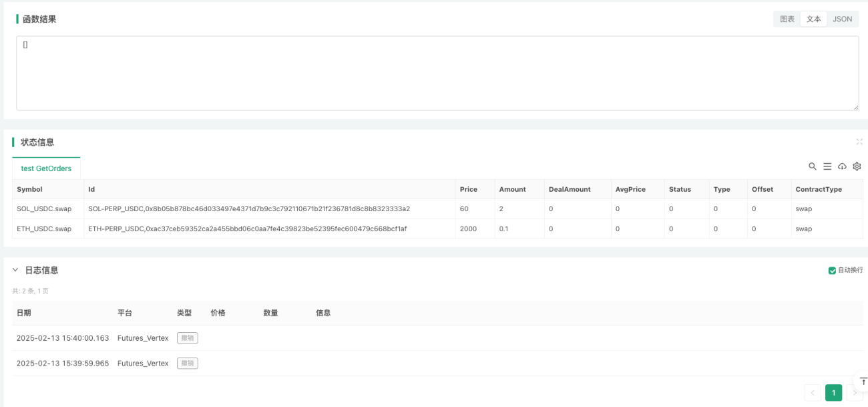
Task: Click the 撤销 tag in second log row
Action: [188, 364]
